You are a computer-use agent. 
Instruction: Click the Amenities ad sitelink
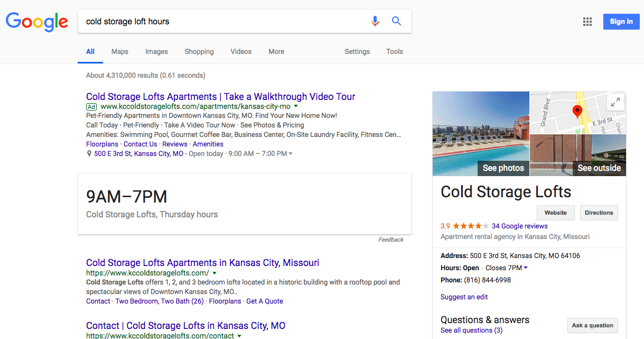pyautogui.click(x=208, y=144)
